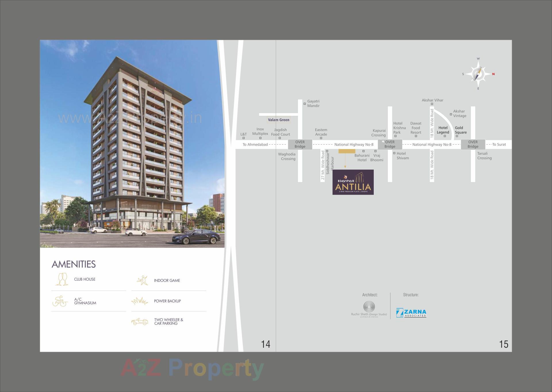The height and width of the screenshot is (392, 552).
Task: Toggle the Valam Green highlighted marker
Action: tap(278, 120)
